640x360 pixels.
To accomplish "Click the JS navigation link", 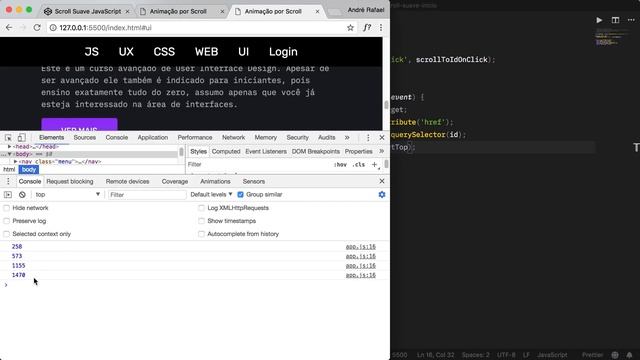I will [x=91, y=52].
